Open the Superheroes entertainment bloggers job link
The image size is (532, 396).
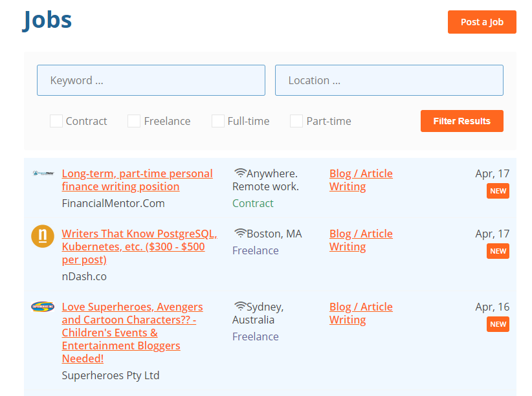click(132, 333)
